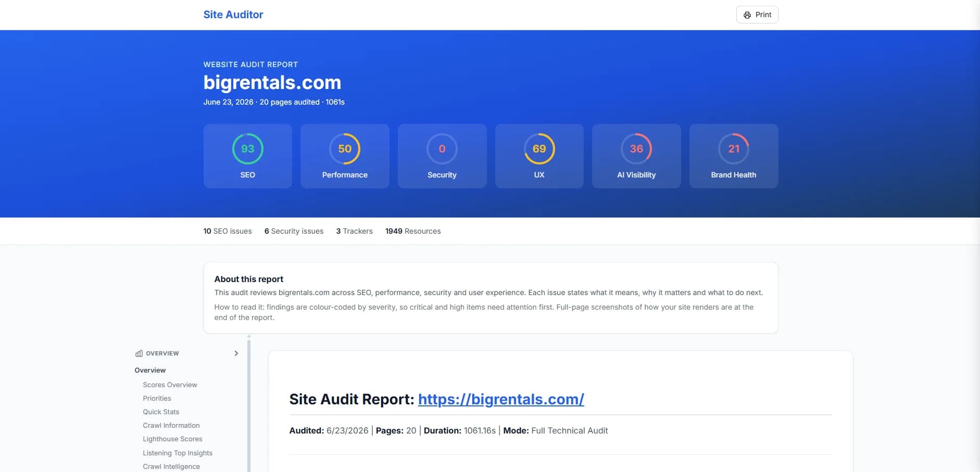Jump to Crawl Information section
The image size is (980, 472).
(x=171, y=425)
